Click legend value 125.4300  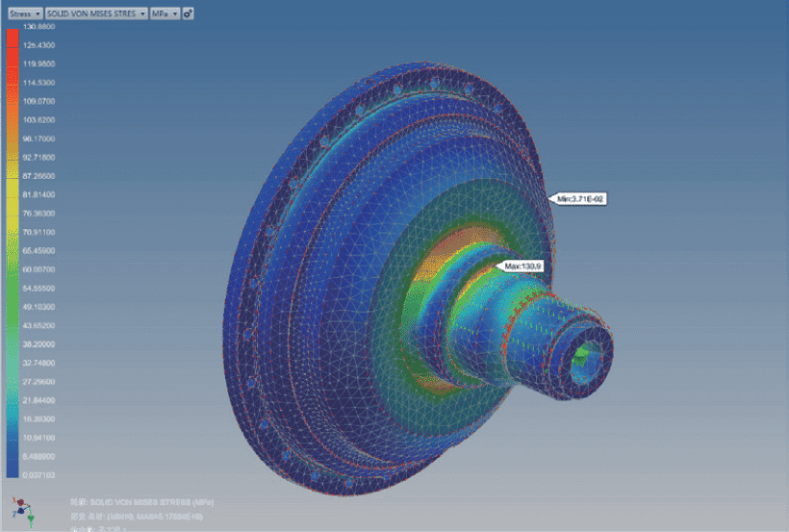click(x=38, y=45)
